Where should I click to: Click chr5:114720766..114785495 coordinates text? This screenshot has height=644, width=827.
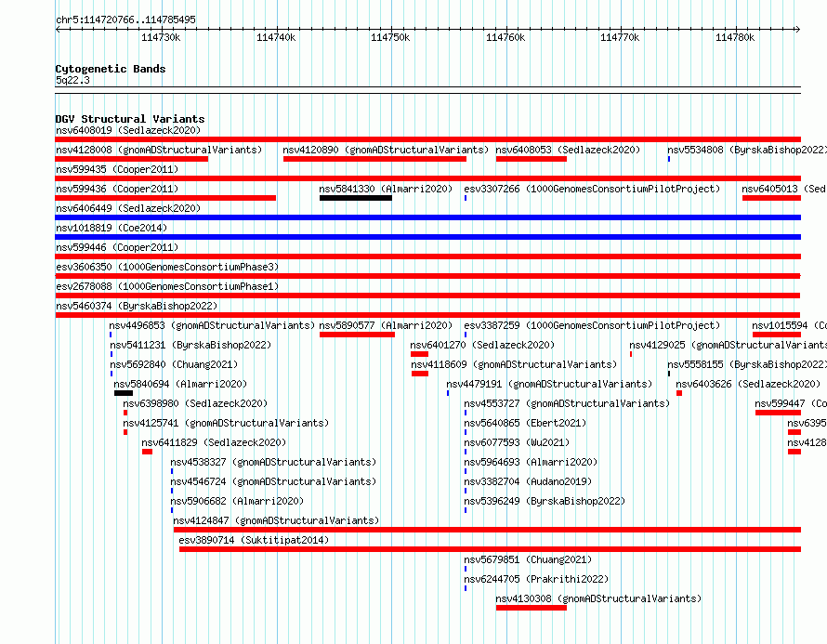coord(125,20)
